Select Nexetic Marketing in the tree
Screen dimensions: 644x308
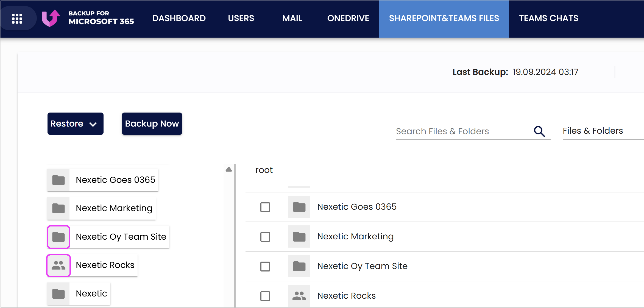point(101,208)
